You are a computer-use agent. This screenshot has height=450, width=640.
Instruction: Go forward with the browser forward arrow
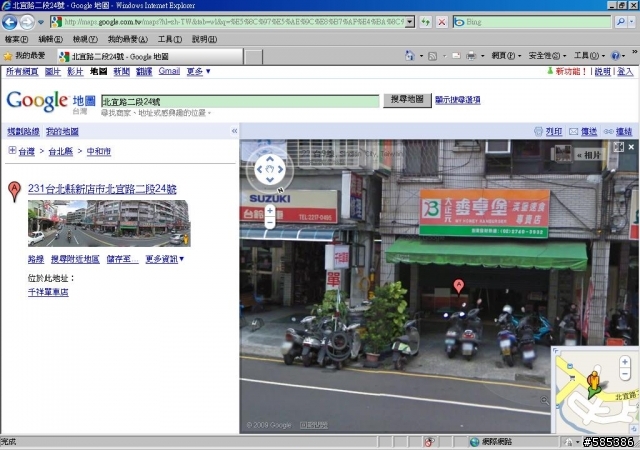pyautogui.click(x=27, y=22)
